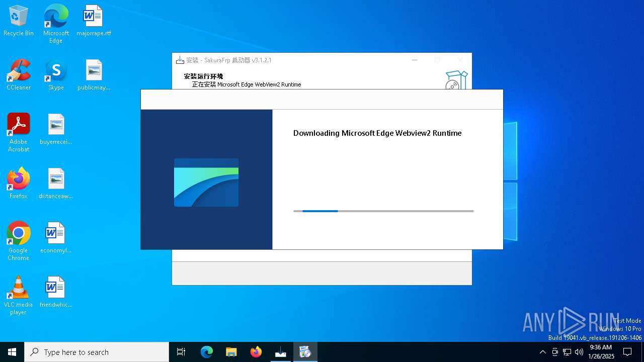Select the majorrape.rtf file icon
The image size is (644, 362).
94,21
